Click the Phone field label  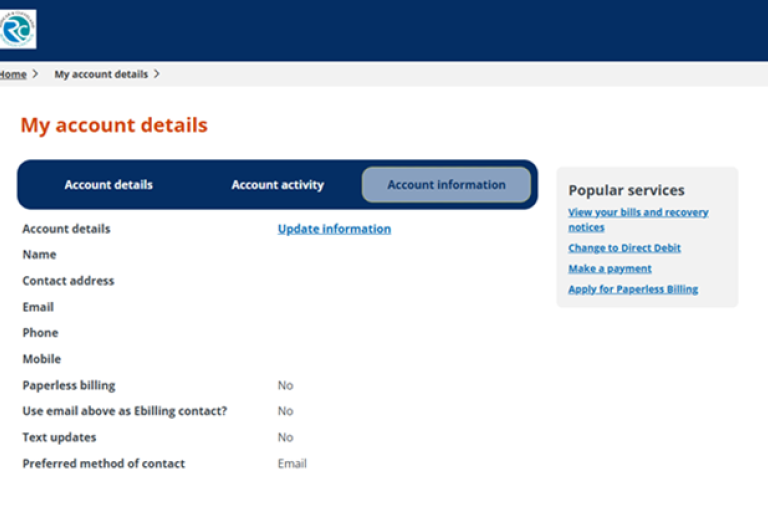click(x=40, y=333)
